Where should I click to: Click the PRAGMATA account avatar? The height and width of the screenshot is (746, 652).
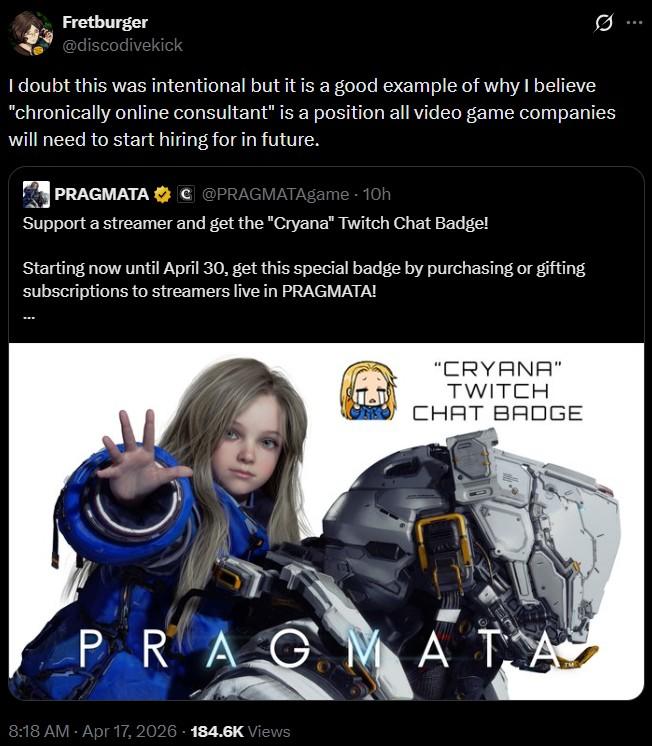pyautogui.click(x=36, y=194)
